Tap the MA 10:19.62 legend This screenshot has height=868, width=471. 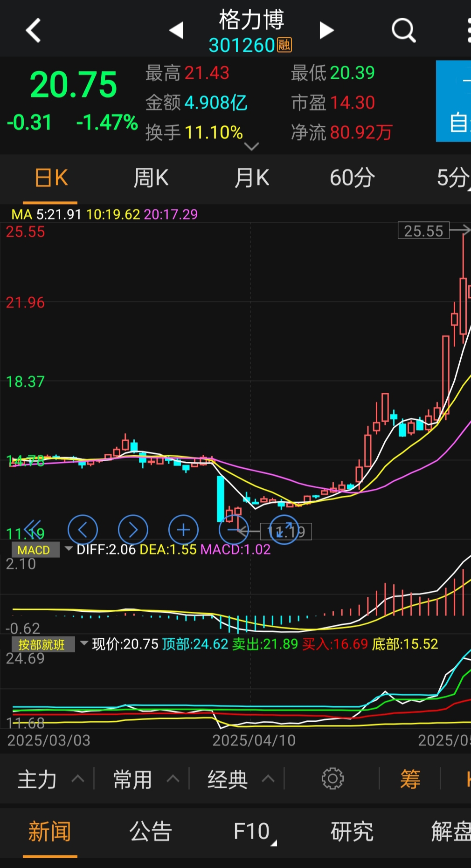[113, 214]
